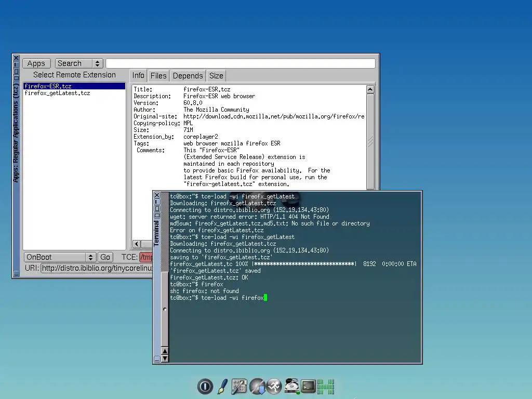Switch to the Files tab
This screenshot has width=532, height=399.
tap(158, 76)
